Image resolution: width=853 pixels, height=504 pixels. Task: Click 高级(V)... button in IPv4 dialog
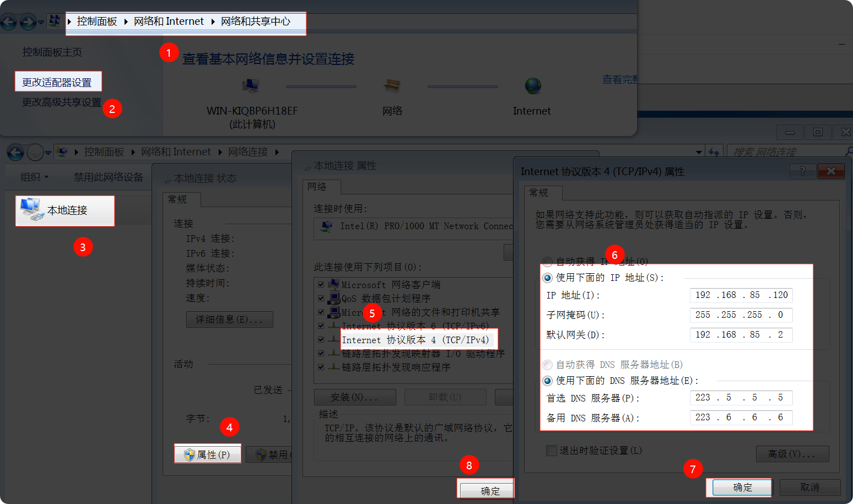click(792, 454)
